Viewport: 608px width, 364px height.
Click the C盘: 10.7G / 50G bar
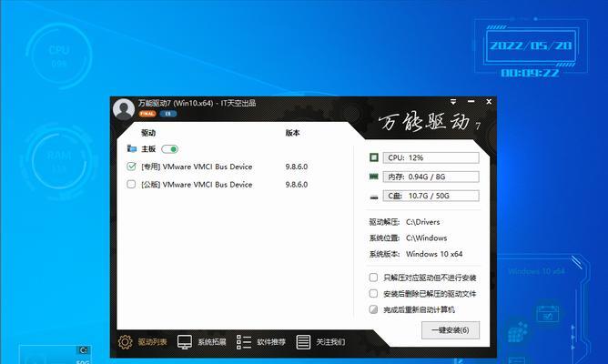[431, 196]
